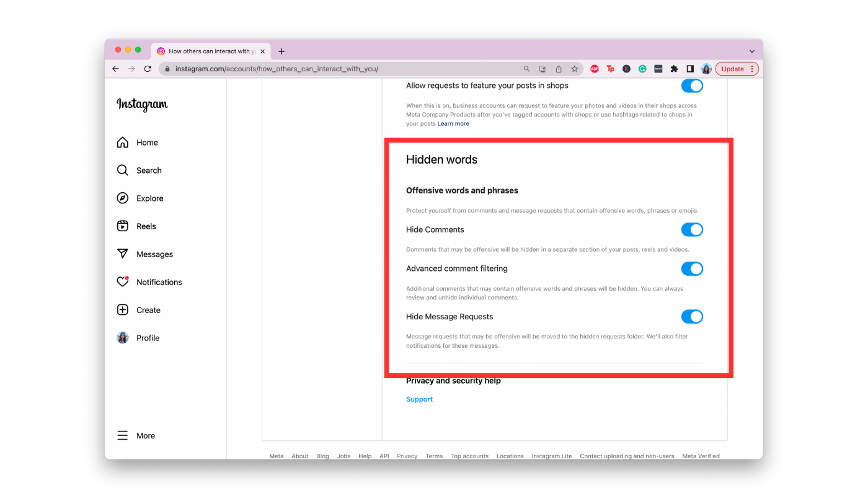Select the 'How others can interact' tab
The width and height of the screenshot is (868, 496).
[x=210, y=51]
